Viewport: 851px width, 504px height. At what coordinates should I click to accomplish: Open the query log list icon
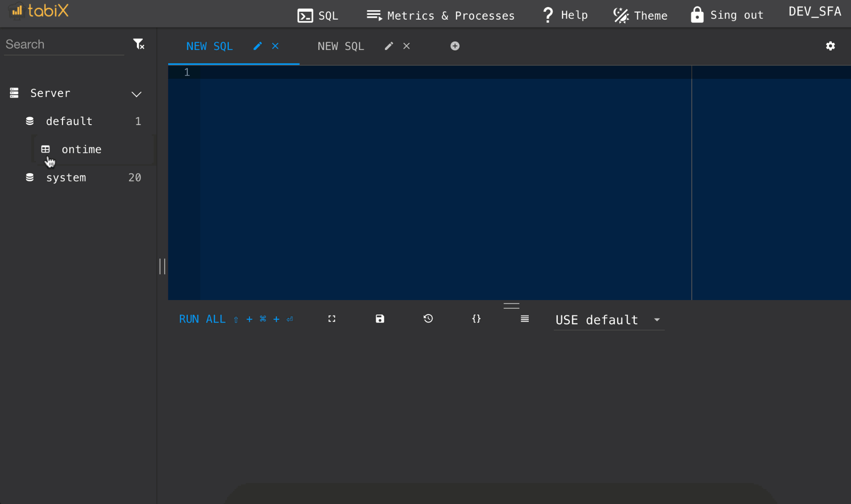(525, 319)
